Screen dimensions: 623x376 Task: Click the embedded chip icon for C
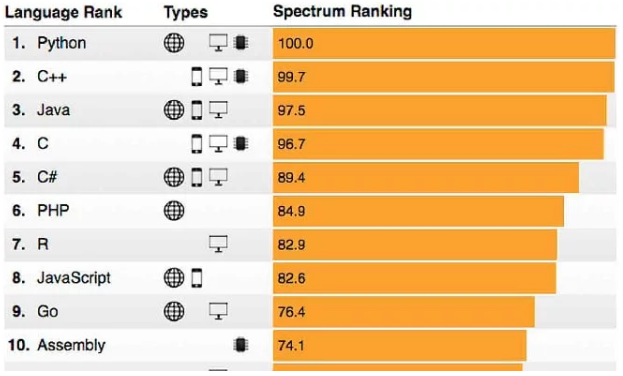click(241, 143)
